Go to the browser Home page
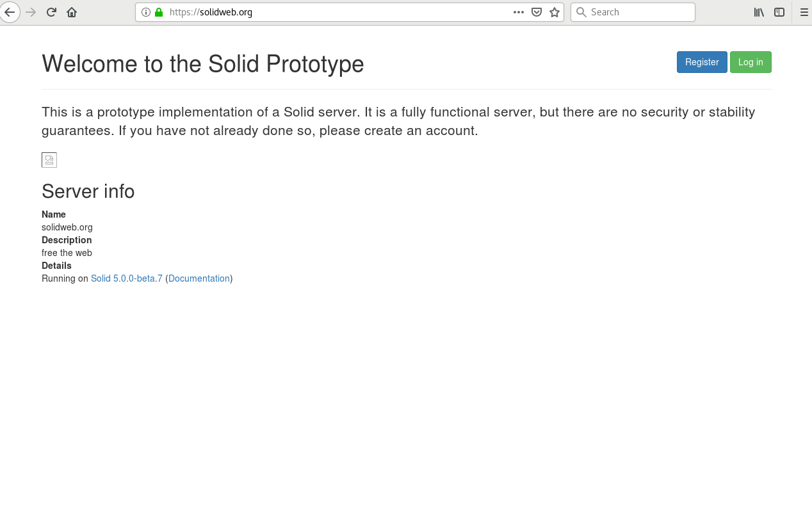The image size is (812, 514). coord(72,12)
